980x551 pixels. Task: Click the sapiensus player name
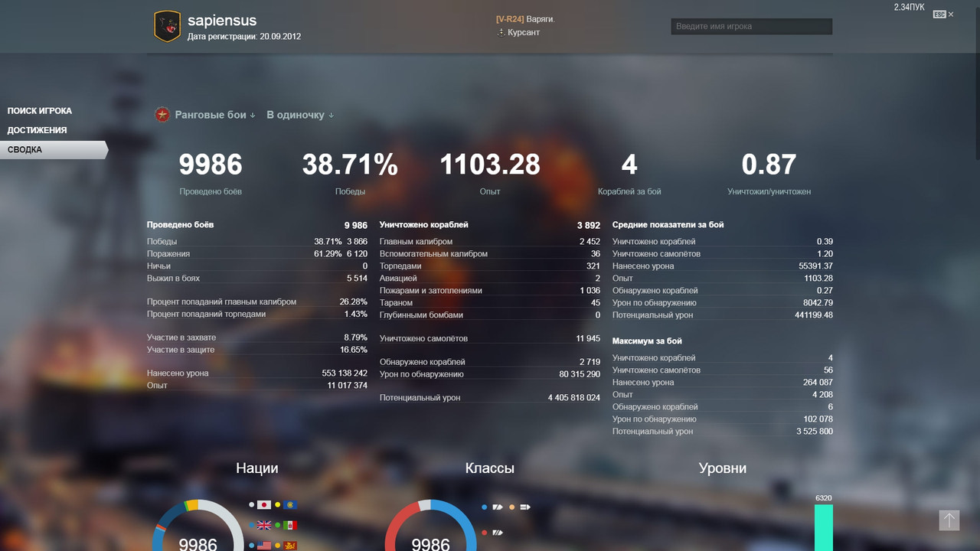pyautogui.click(x=222, y=21)
